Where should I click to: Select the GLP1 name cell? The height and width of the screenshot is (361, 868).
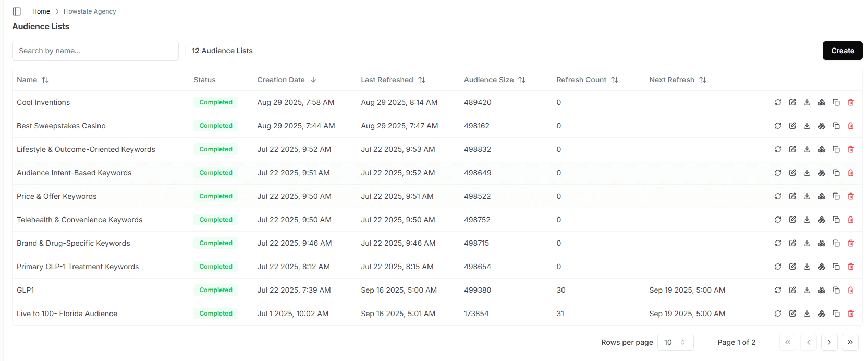tap(26, 290)
